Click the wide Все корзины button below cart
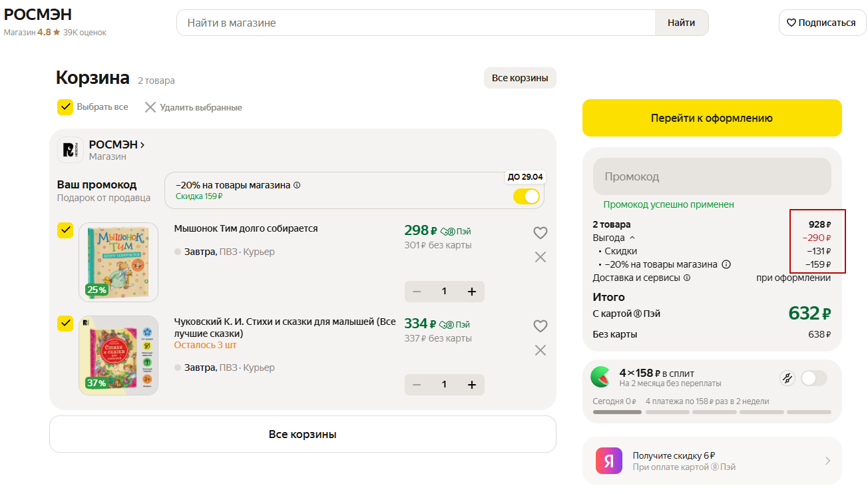868x494 pixels. coord(303,434)
